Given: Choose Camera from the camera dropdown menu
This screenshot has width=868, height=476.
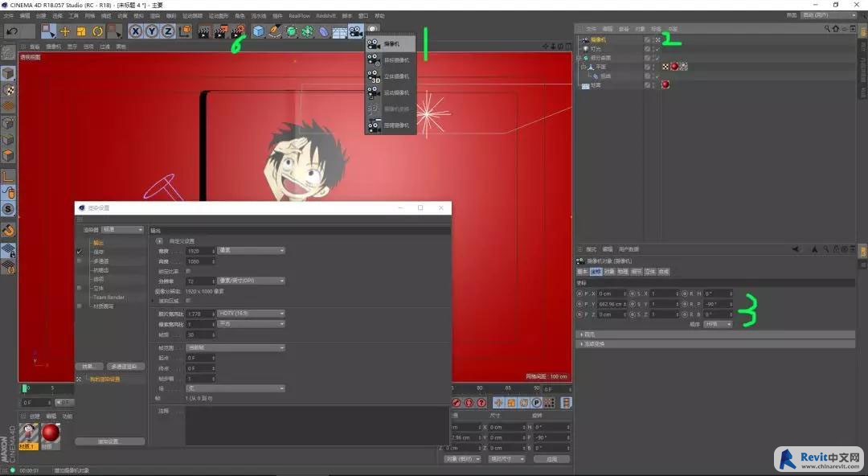Looking at the screenshot, I should (391, 43).
